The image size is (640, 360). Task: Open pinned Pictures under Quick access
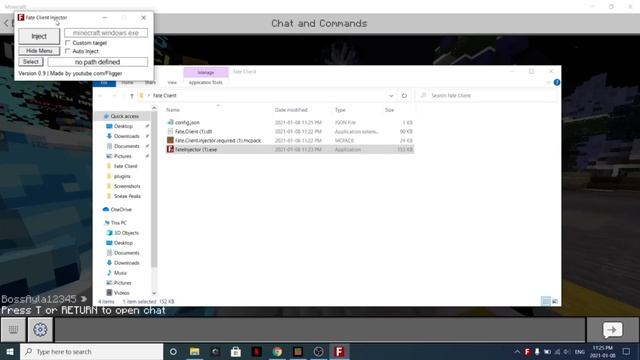[122, 156]
